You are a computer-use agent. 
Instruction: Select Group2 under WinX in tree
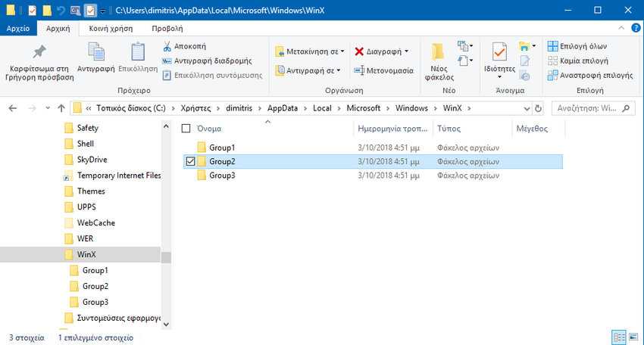95,286
